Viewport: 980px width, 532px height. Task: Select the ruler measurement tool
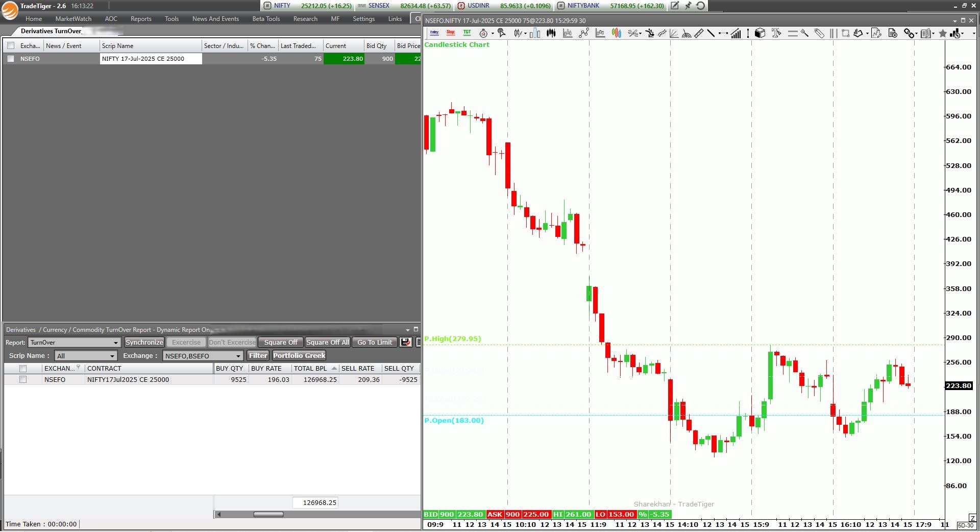pos(699,33)
